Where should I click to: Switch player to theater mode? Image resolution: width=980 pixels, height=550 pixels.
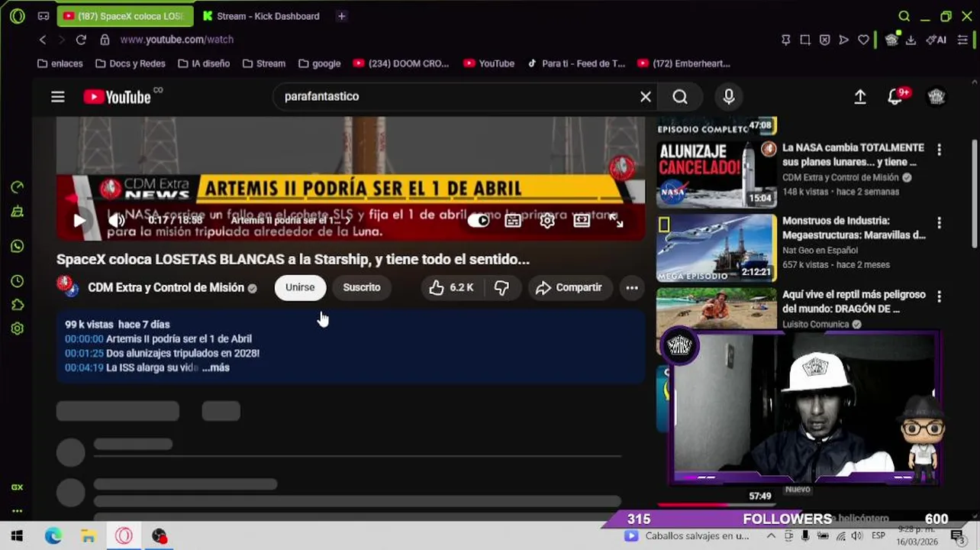582,221
